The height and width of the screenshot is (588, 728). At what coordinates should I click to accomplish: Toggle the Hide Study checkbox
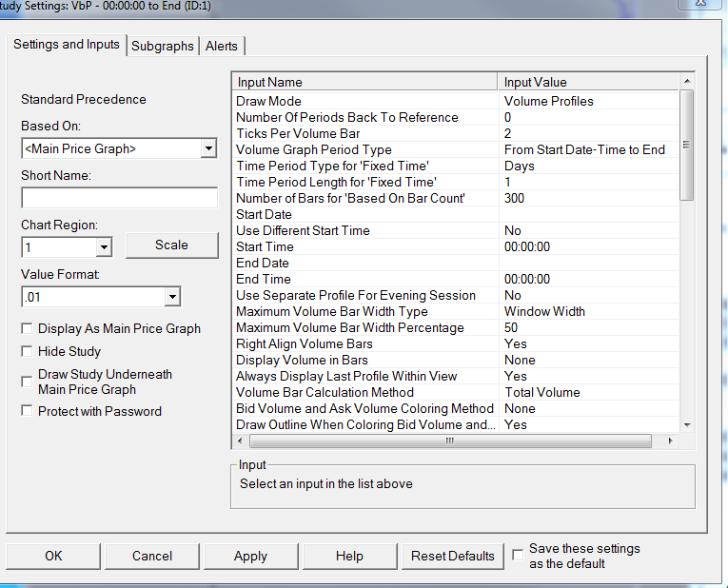(27, 351)
